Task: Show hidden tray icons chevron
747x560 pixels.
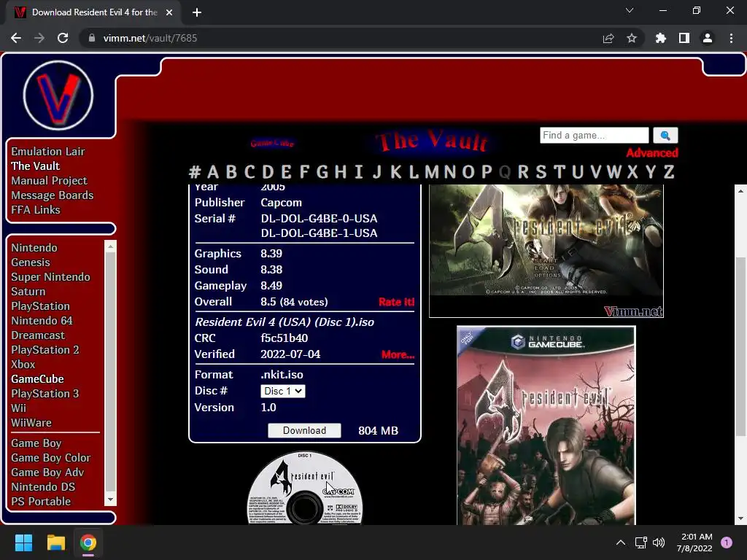Action: (620, 542)
